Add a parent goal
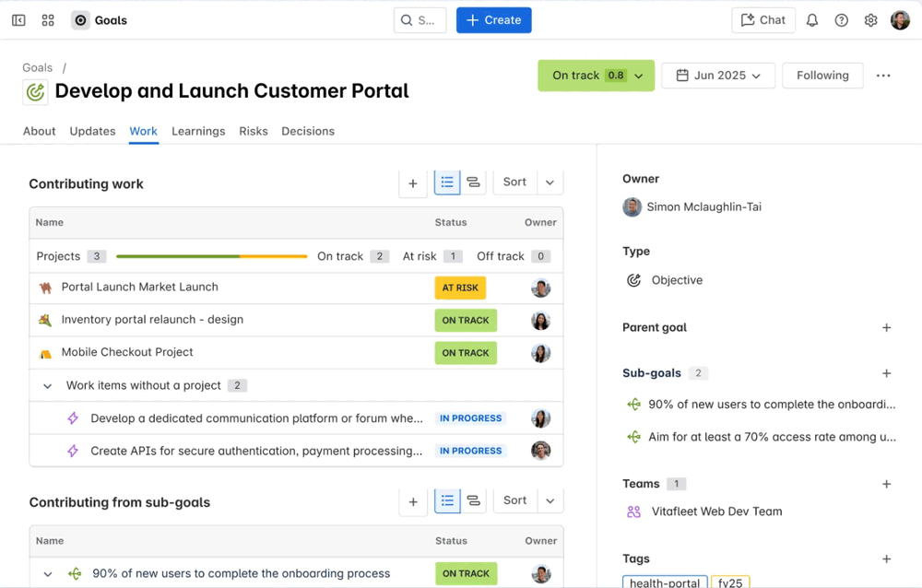922x588 pixels. point(887,327)
